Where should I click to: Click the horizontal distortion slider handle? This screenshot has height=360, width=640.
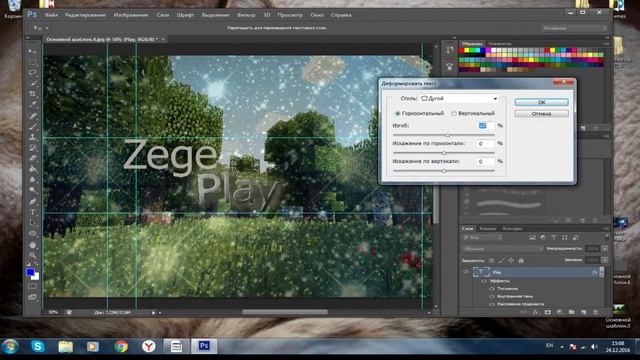coord(444,153)
